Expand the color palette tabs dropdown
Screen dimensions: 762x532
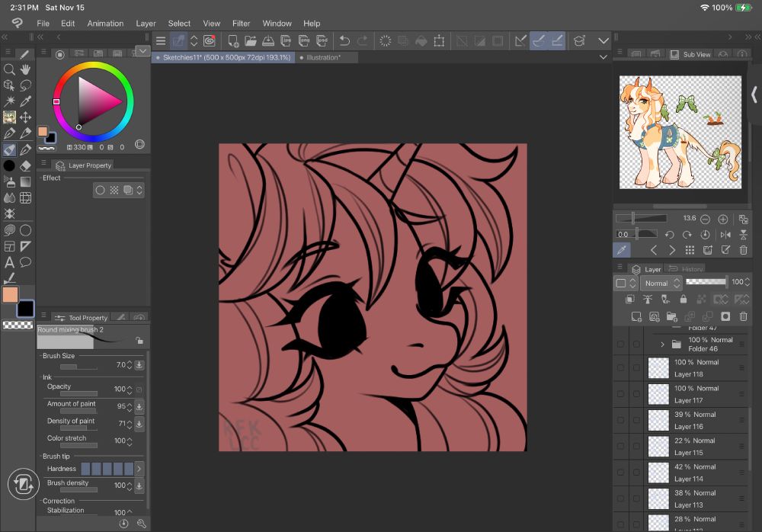[142, 51]
